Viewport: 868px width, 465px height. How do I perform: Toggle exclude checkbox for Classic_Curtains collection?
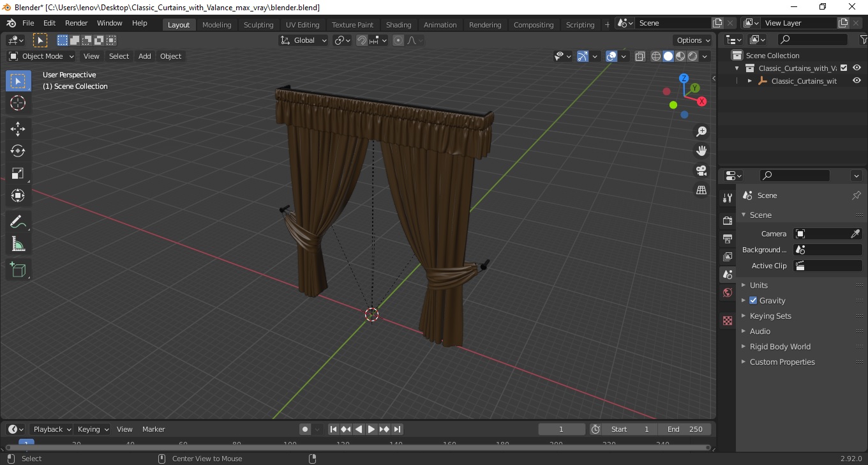(x=844, y=68)
